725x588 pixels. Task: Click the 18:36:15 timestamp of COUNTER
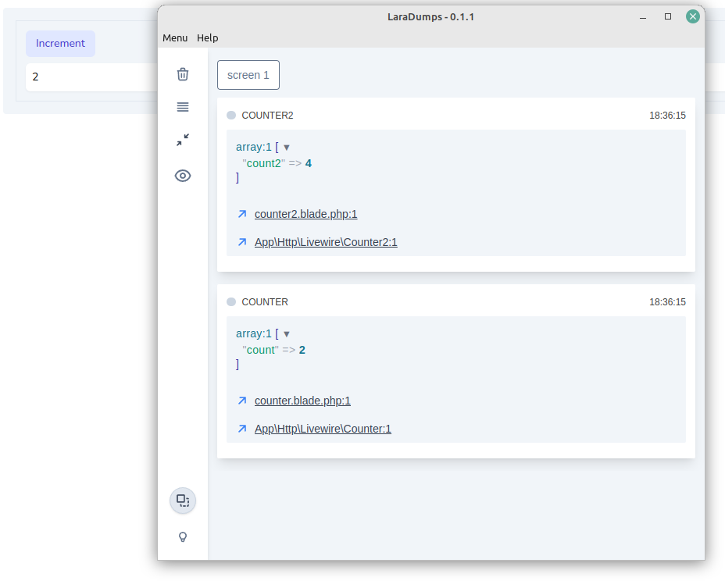[x=667, y=302]
